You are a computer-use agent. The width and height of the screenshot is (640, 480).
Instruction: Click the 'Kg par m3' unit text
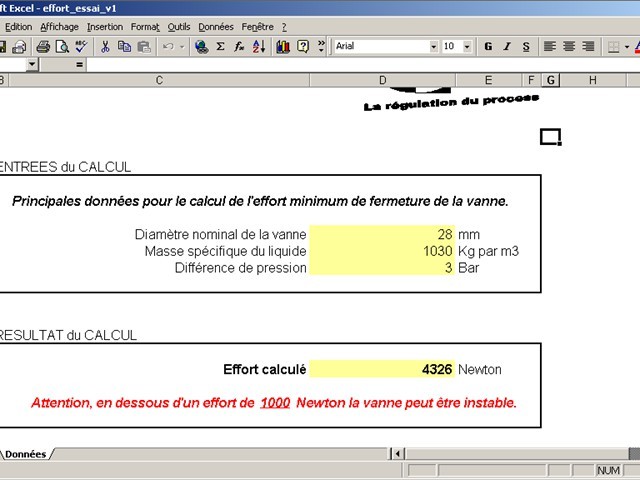tap(488, 251)
